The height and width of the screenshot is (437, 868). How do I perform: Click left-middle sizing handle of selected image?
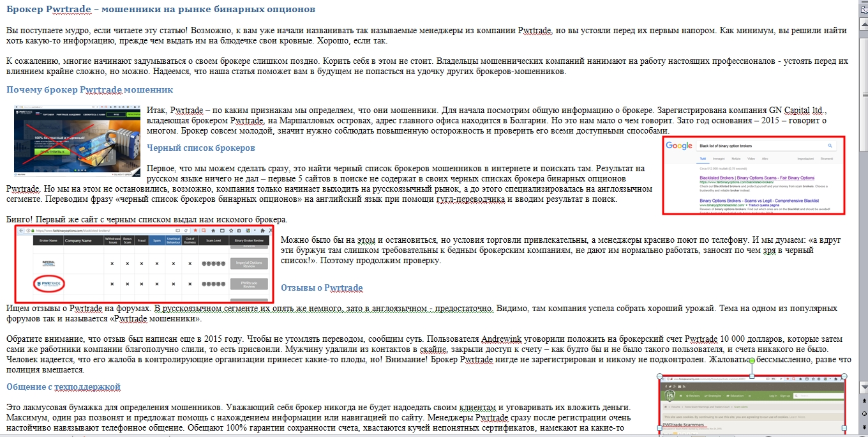(659, 427)
